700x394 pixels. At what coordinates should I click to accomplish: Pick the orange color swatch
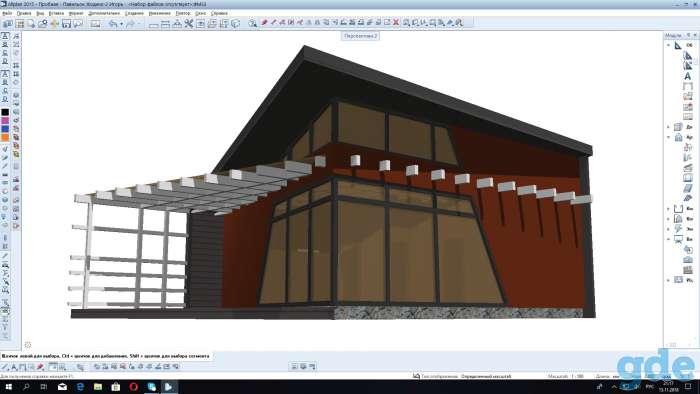point(5,137)
